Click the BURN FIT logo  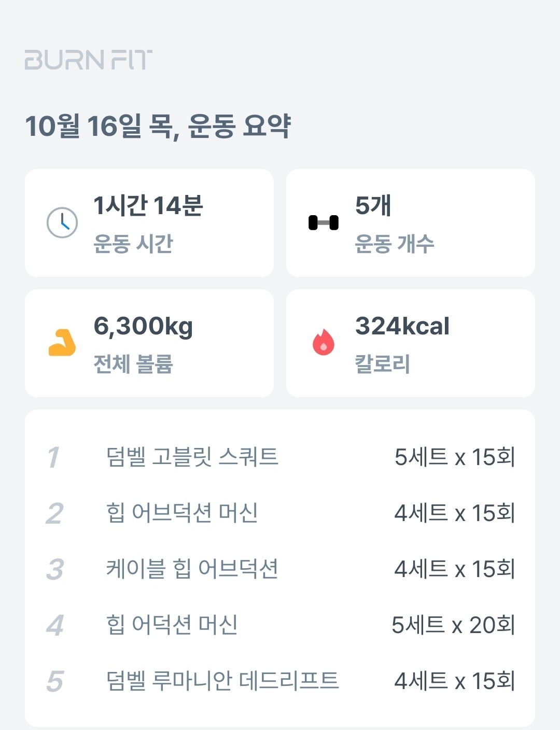88,60
